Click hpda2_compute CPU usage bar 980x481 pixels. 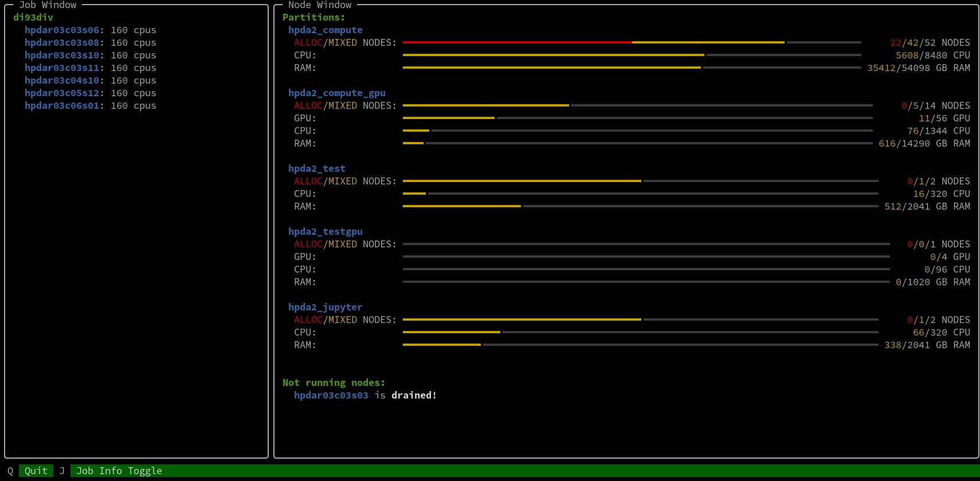632,55
